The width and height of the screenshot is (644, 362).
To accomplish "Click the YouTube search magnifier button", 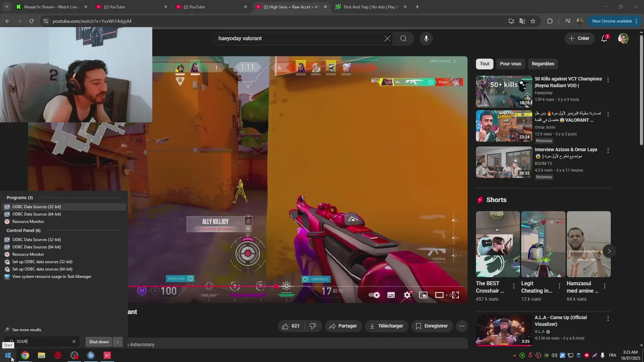I will [404, 38].
